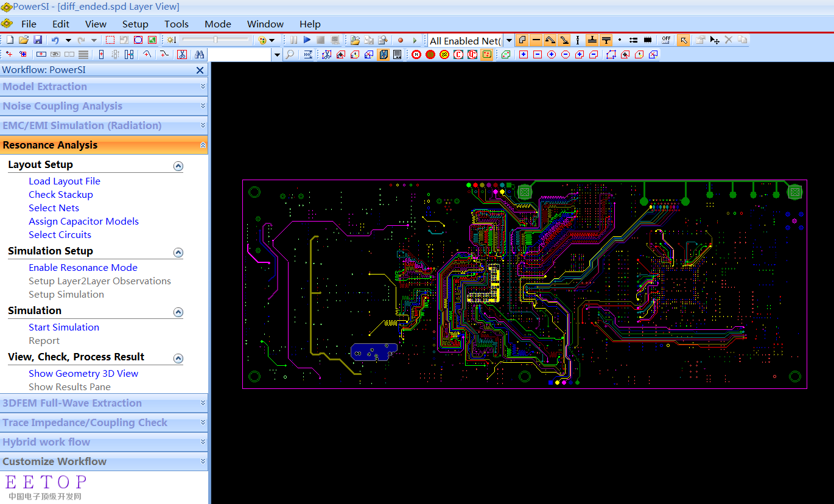Select the arrow pointer tool
This screenshot has width=834, height=504.
tap(684, 40)
